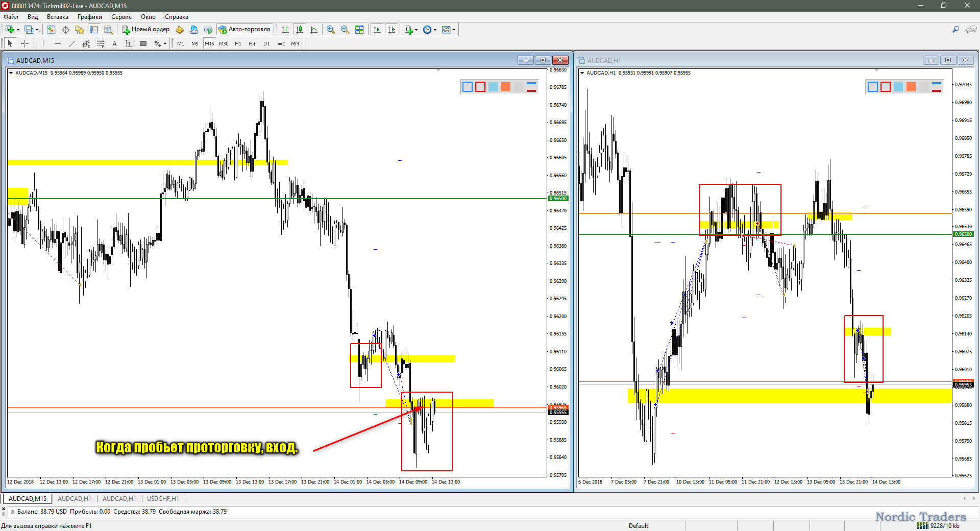Open the arrows dropdown
This screenshot has width=980, height=531.
pos(160,44)
